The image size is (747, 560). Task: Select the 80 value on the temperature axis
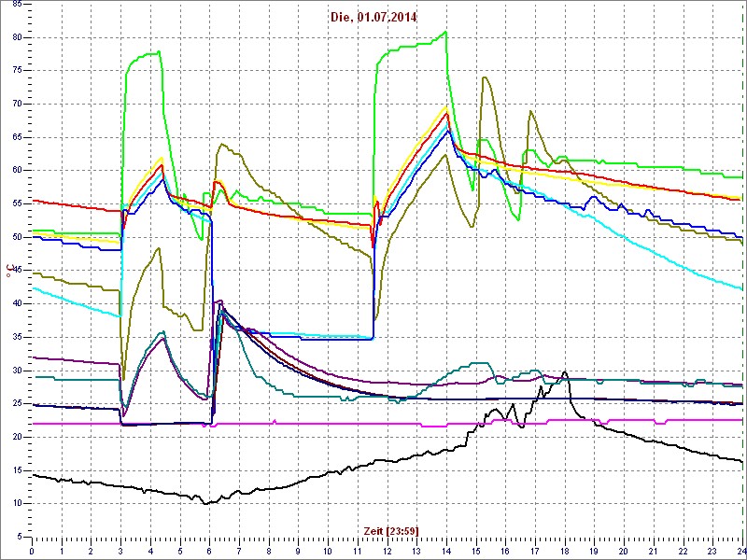point(16,37)
